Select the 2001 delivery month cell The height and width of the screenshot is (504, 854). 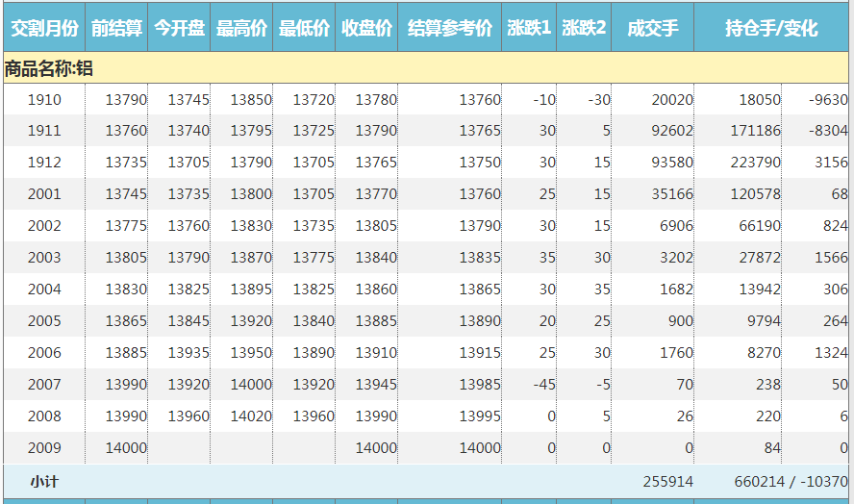coord(44,194)
